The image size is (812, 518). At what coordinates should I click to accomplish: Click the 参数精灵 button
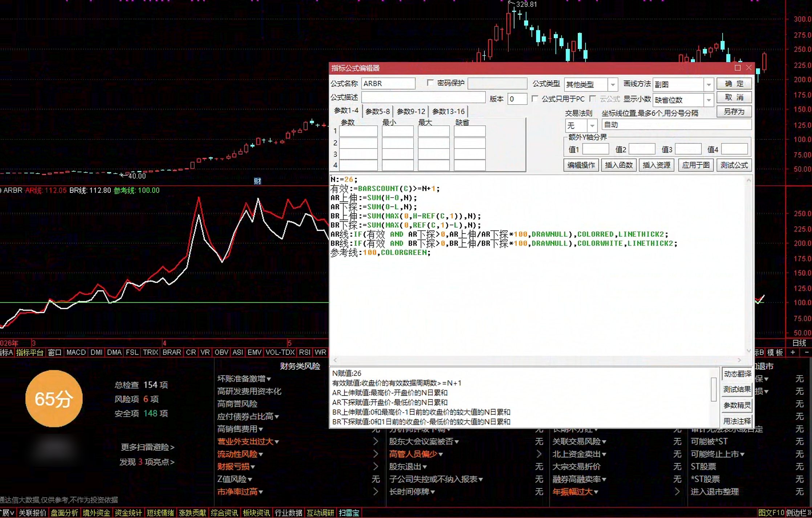click(x=737, y=405)
